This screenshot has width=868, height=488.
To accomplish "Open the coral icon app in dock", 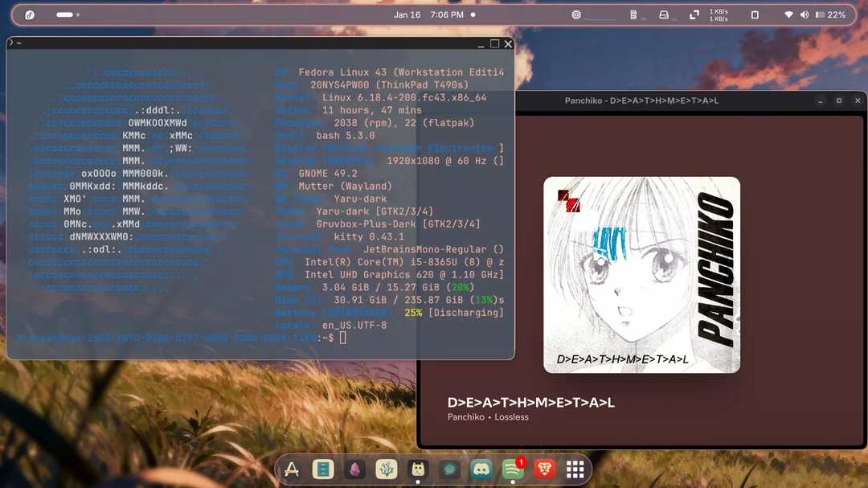I will point(387,470).
